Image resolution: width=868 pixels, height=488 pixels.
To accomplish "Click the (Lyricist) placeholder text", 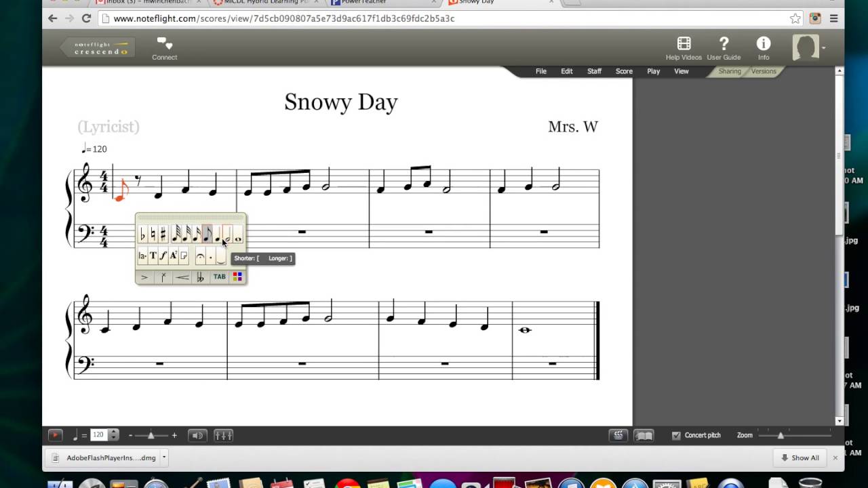I will 108,127.
